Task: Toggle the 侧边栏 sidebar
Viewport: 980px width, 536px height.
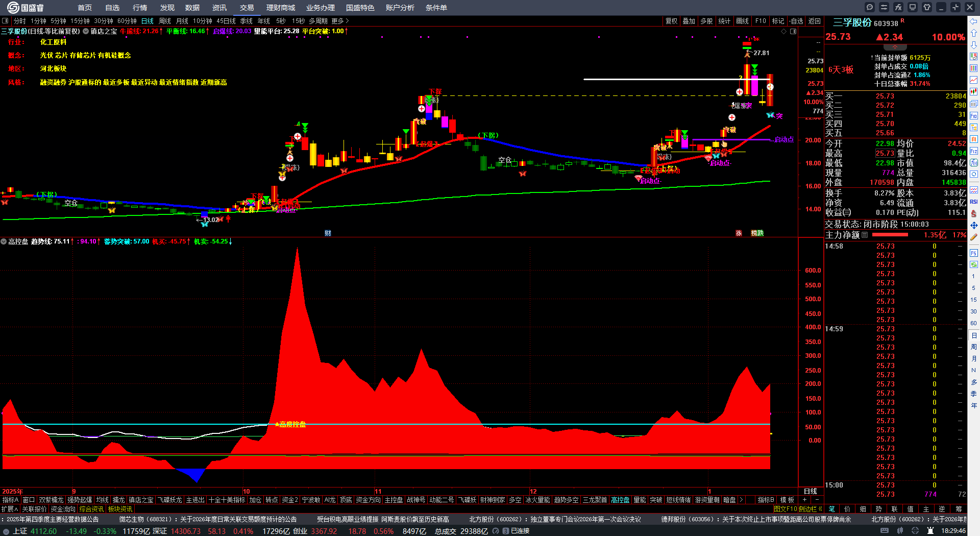Action: point(810,509)
